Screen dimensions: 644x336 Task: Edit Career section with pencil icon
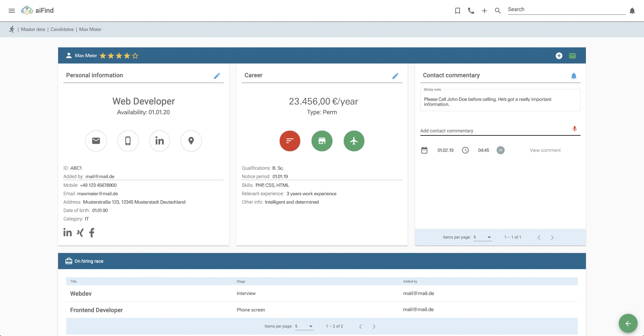pyautogui.click(x=396, y=76)
